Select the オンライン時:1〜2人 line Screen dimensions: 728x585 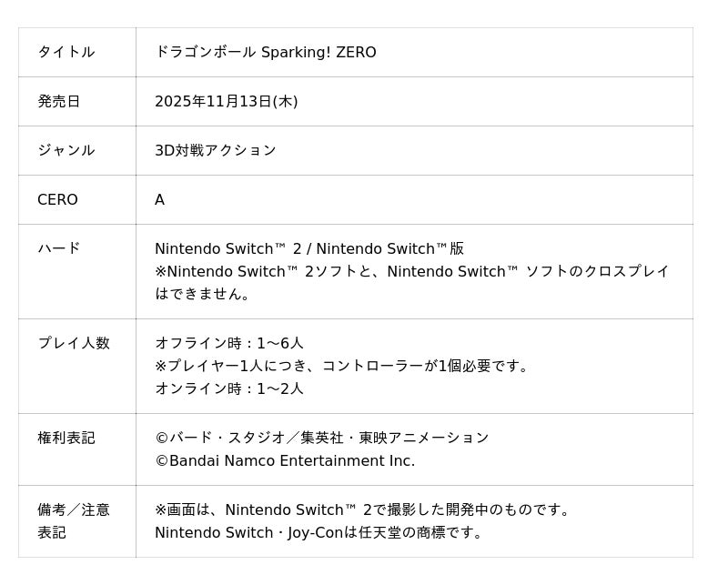[x=228, y=388]
